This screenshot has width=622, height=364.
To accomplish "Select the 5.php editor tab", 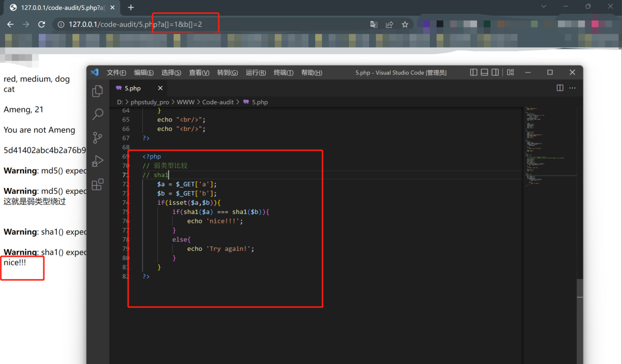I will pos(138,88).
